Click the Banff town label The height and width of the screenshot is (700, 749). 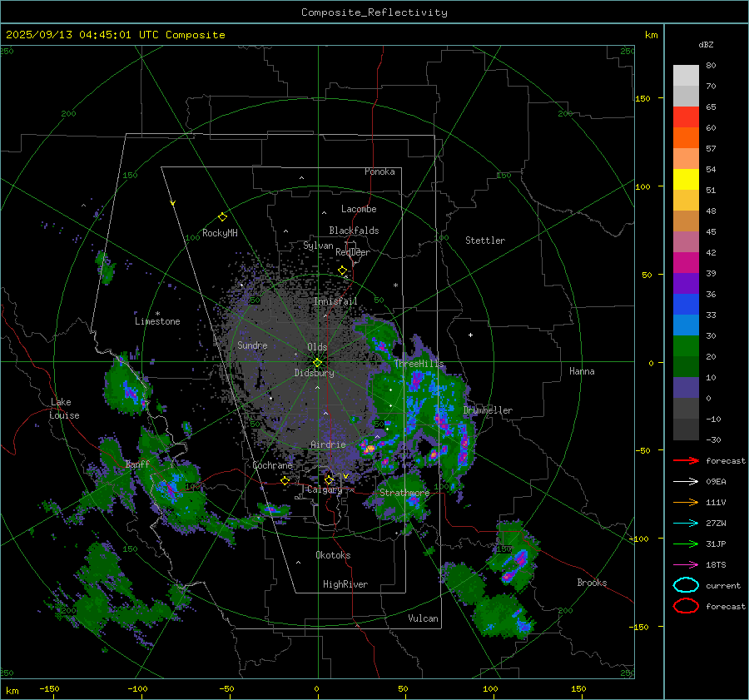[137, 464]
